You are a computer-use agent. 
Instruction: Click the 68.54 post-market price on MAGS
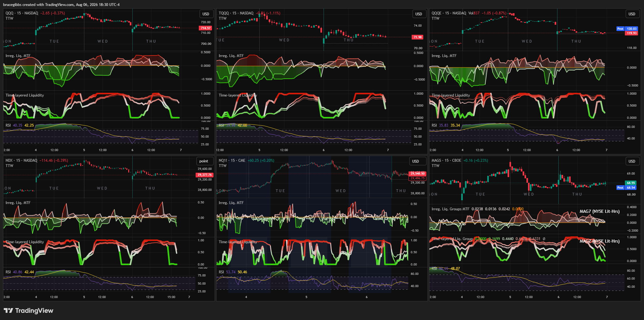coord(631,188)
